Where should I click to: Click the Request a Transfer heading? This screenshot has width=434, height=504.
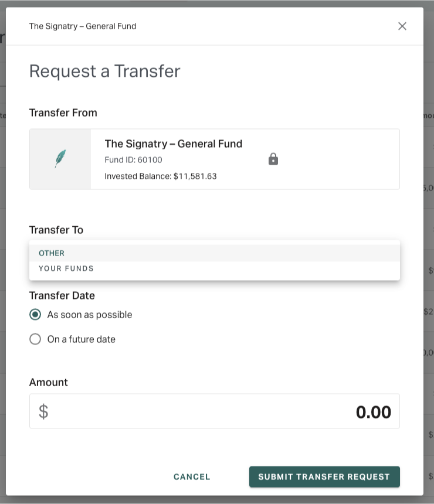coord(104,71)
